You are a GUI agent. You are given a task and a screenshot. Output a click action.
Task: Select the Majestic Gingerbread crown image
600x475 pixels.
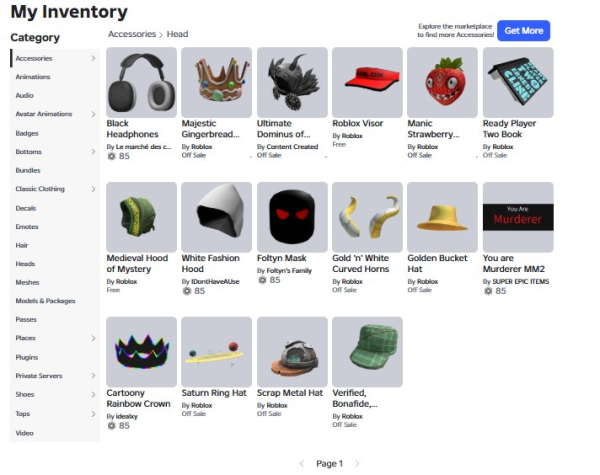(x=217, y=82)
